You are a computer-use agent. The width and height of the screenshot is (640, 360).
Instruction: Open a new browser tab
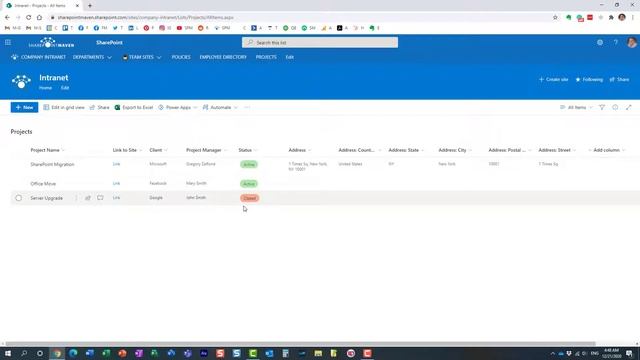tap(90, 6)
